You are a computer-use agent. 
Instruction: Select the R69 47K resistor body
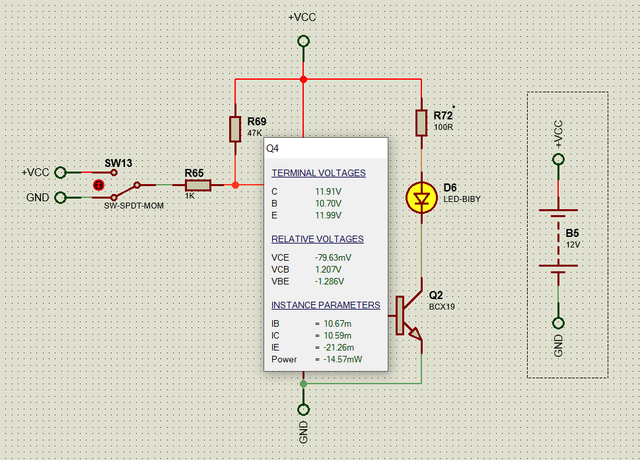[x=235, y=129]
